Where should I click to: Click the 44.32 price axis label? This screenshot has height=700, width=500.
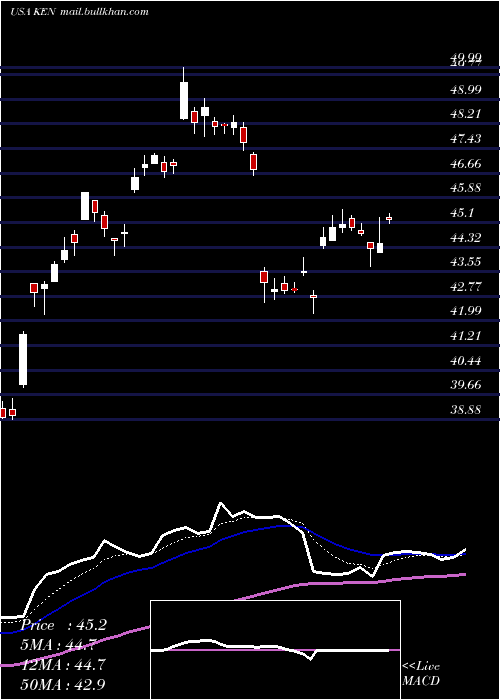(466, 238)
